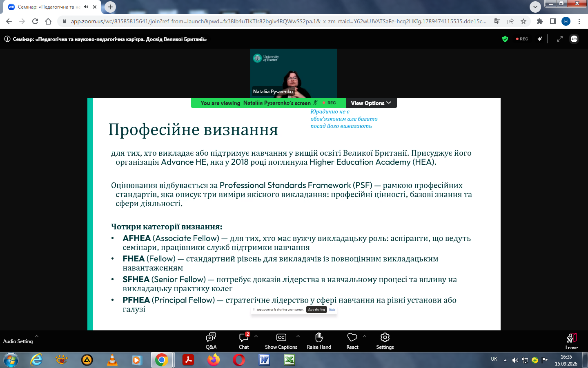Click the meeting info icon beside the title
Screen dimensions: 588x368
click(x=7, y=39)
